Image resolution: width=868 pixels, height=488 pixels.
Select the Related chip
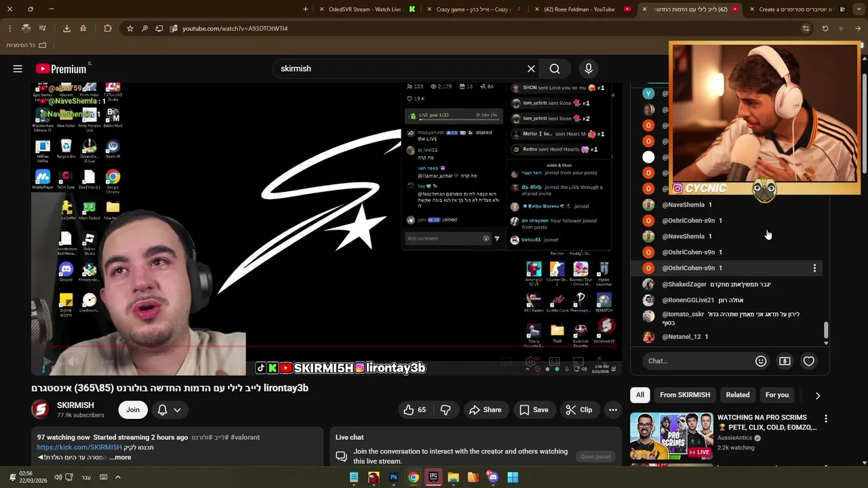[738, 395]
